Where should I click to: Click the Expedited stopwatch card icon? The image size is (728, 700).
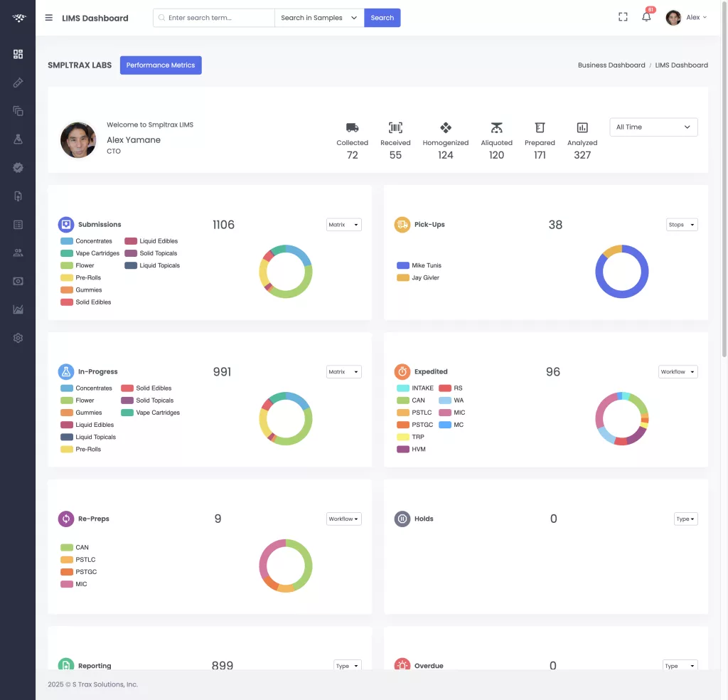click(402, 371)
